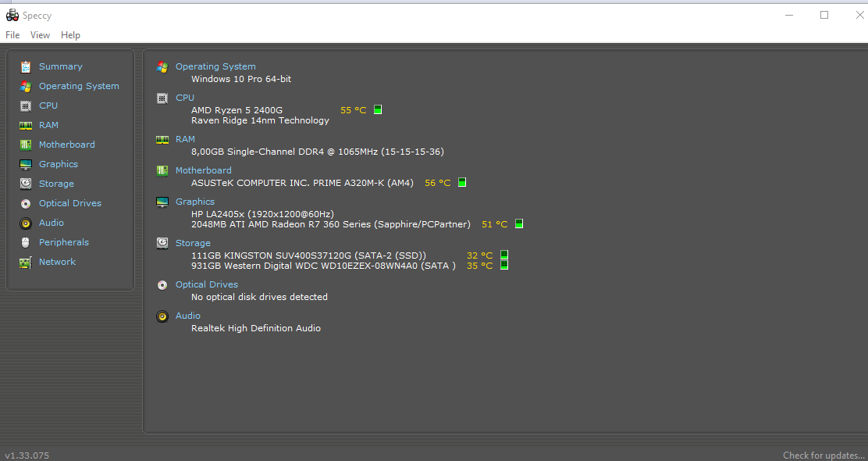Click the memory icon beside RAM heading
Viewport: 868px width, 461px height.
pos(162,140)
